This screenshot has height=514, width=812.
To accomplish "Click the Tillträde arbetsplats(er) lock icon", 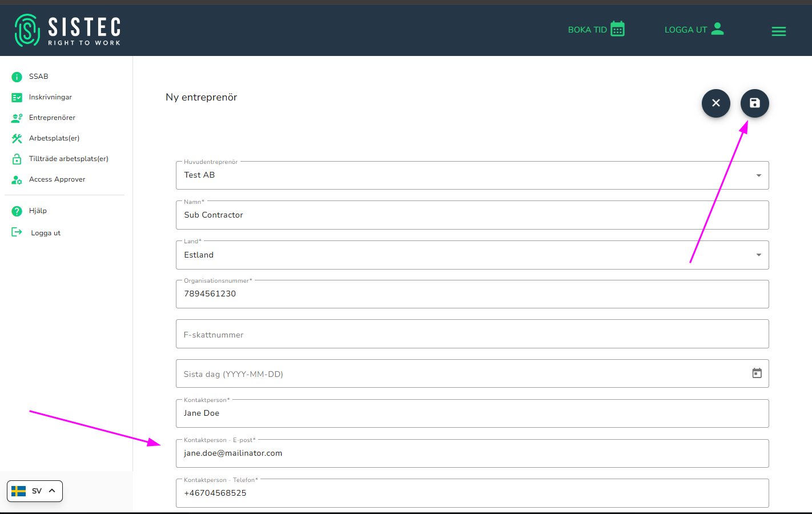I will (x=17, y=159).
